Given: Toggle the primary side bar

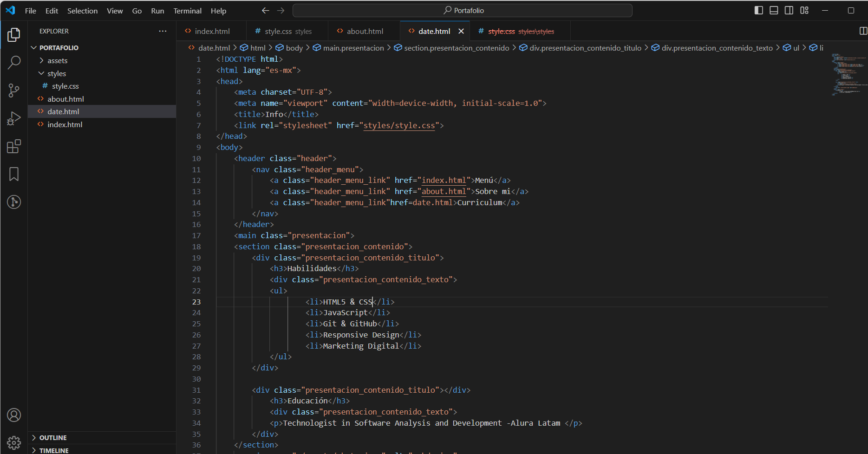Looking at the screenshot, I should pos(759,10).
